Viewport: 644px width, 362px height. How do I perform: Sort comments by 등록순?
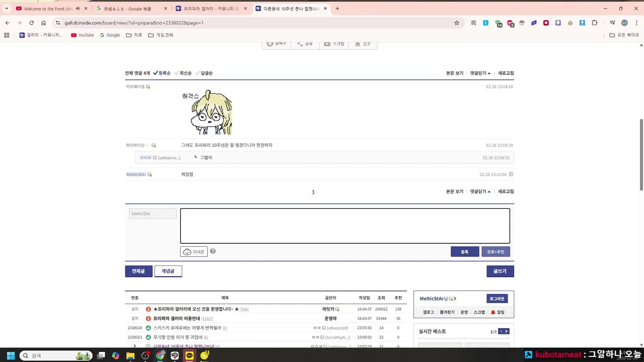[162, 73]
